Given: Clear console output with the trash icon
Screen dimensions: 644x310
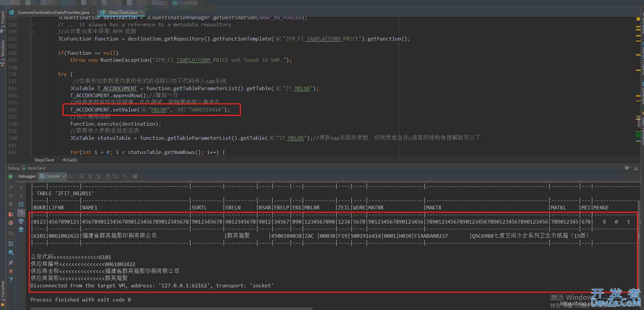Looking at the screenshot, I should coord(21,230).
